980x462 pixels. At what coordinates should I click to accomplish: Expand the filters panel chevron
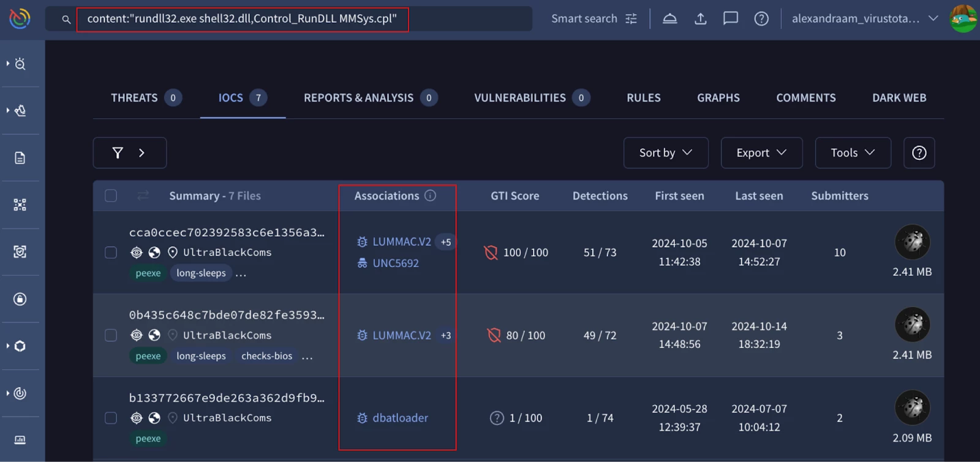[141, 153]
